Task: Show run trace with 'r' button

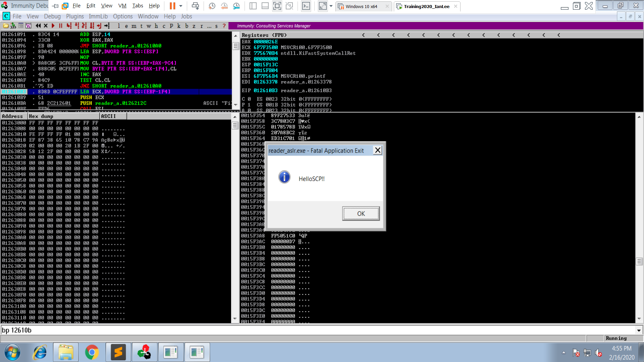Action: click(202, 26)
